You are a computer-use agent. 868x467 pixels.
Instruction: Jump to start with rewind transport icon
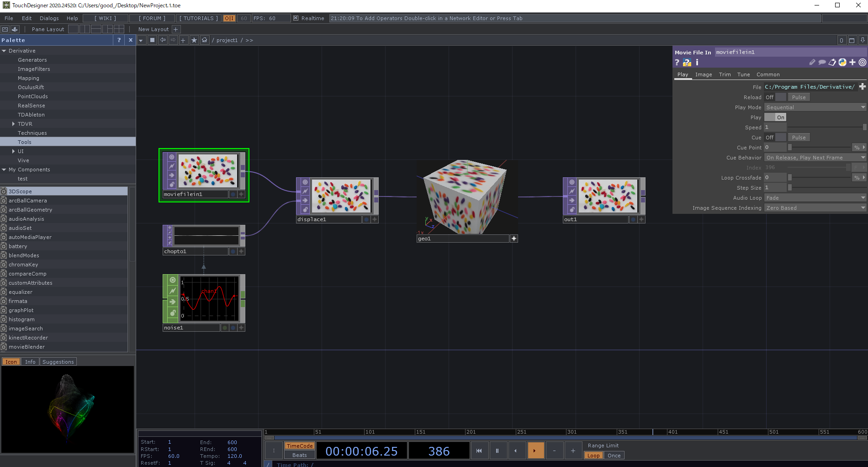pos(479,451)
